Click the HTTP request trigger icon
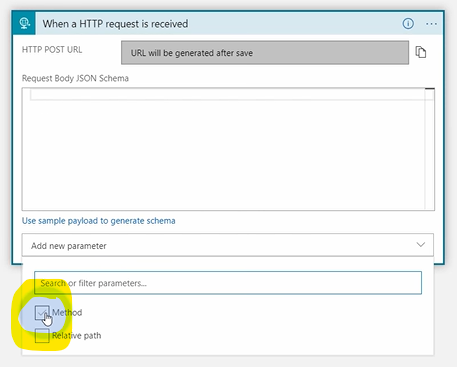Viewport: 457px width, 367px height. 24,23
